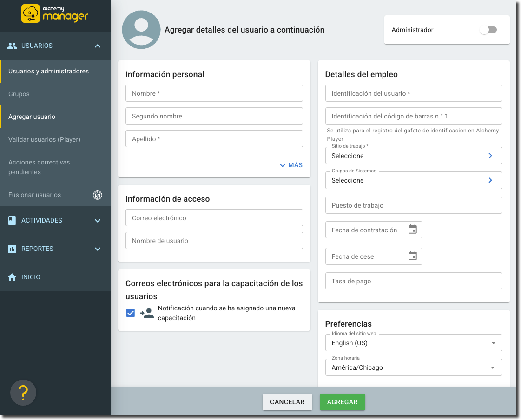This screenshot has width=521, height=420.
Task: Open the Grupos menu item
Action: (x=55, y=94)
